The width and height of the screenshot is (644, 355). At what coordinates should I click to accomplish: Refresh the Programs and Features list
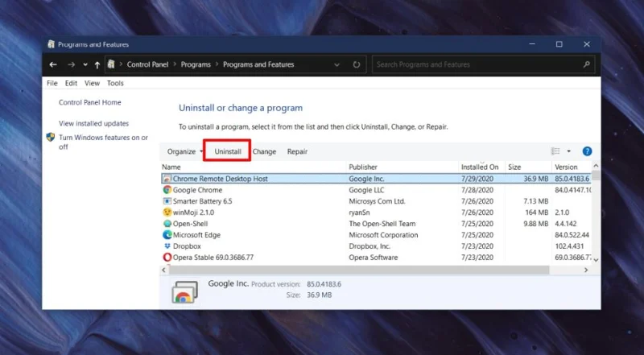pos(357,64)
